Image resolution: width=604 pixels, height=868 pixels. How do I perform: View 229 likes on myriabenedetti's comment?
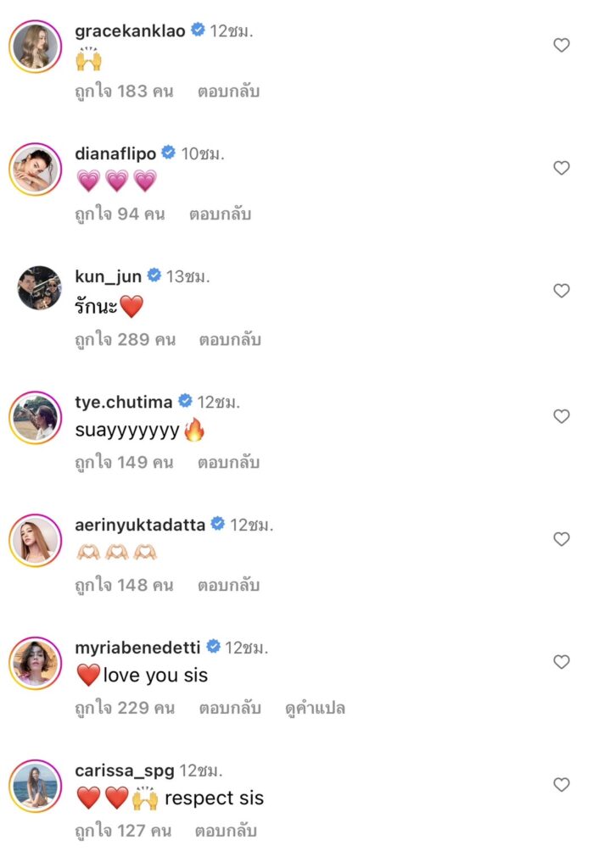point(125,708)
